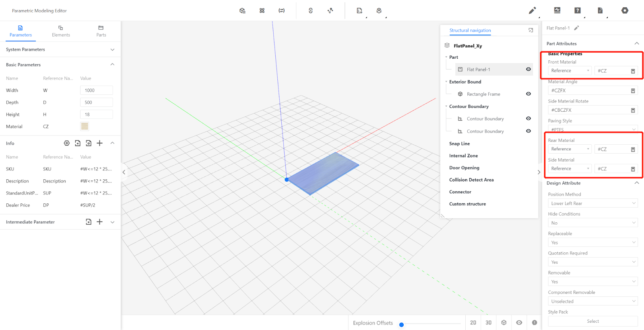Click the Width value input field
The height and width of the screenshot is (330, 644).
tap(97, 90)
